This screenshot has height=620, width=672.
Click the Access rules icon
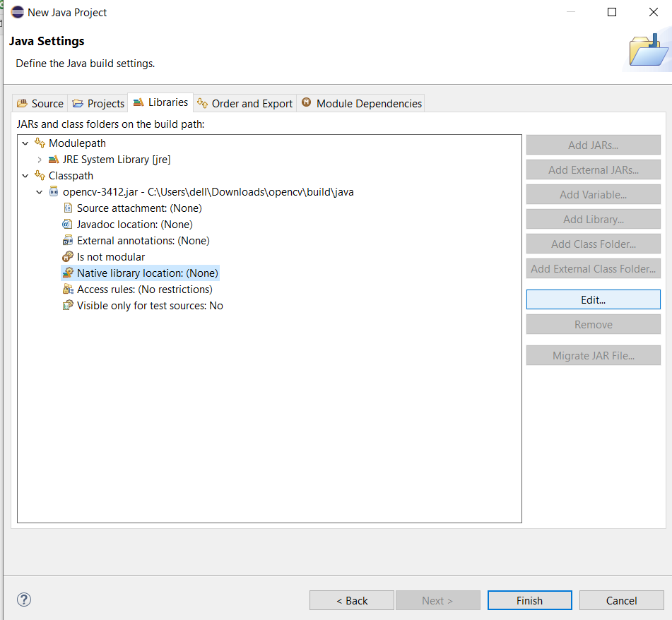tap(68, 290)
